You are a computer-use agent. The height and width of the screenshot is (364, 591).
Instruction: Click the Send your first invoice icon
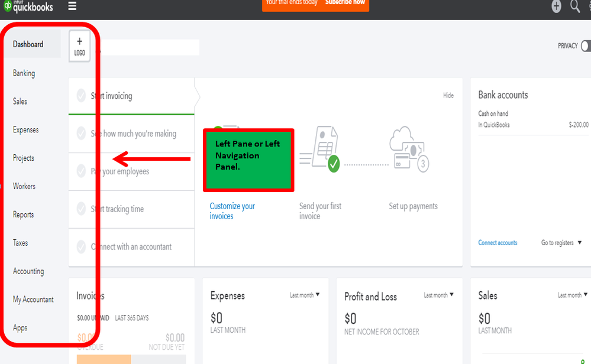coord(319,149)
